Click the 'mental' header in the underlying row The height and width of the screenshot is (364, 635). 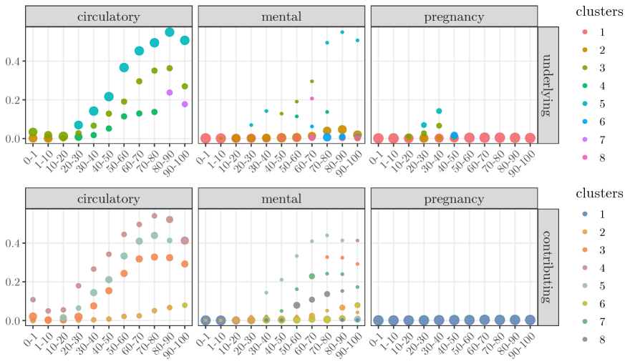coord(281,16)
